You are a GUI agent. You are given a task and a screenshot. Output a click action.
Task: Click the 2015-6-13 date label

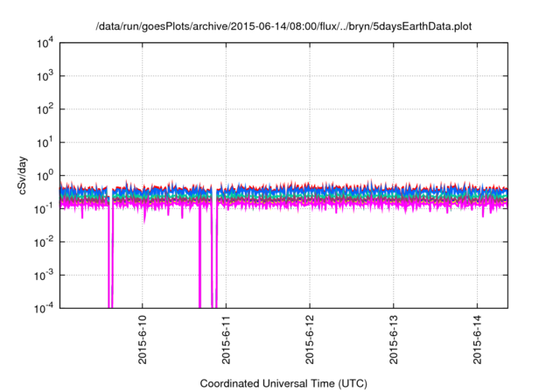394,339
